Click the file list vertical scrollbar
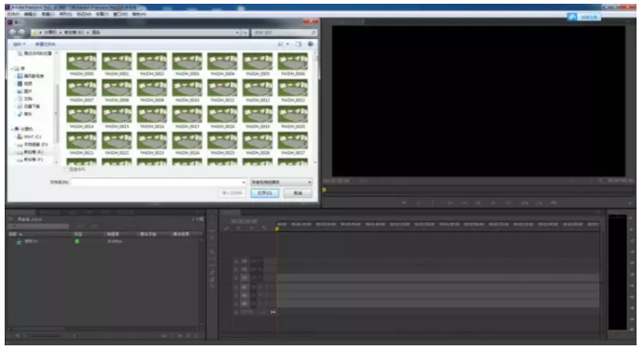644x350 pixels. tap(315, 107)
